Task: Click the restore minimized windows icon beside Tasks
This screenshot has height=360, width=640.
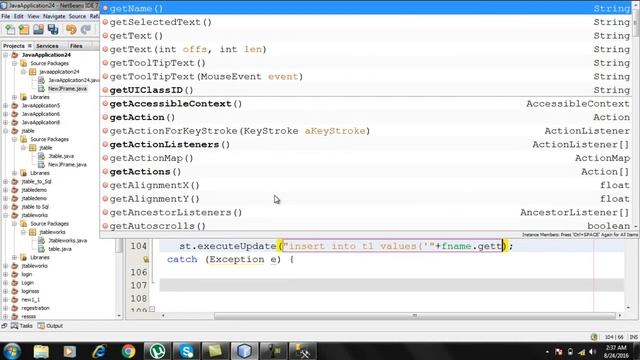Action: pos(4,326)
